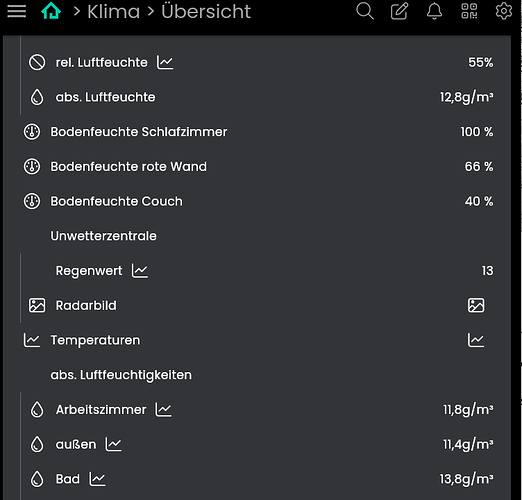Viewport: 522px width, 500px height.
Task: Show chart icon beside Bad
Action: pos(97,479)
